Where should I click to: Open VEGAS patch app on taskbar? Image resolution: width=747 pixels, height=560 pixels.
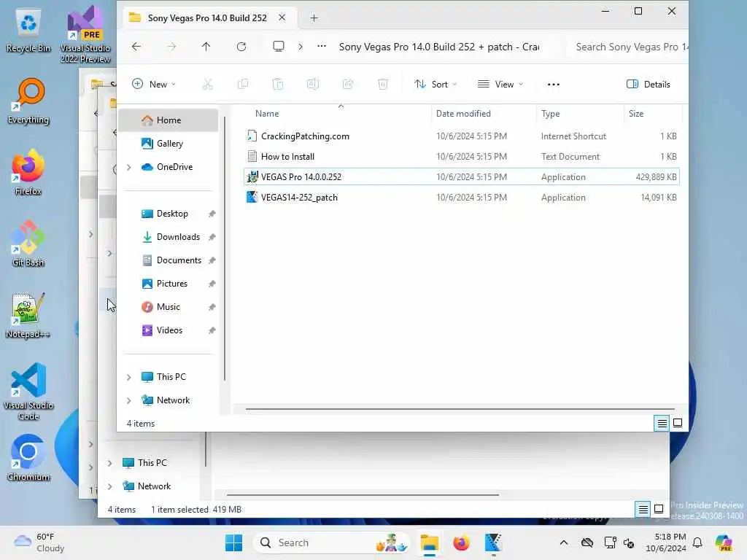coord(494,542)
